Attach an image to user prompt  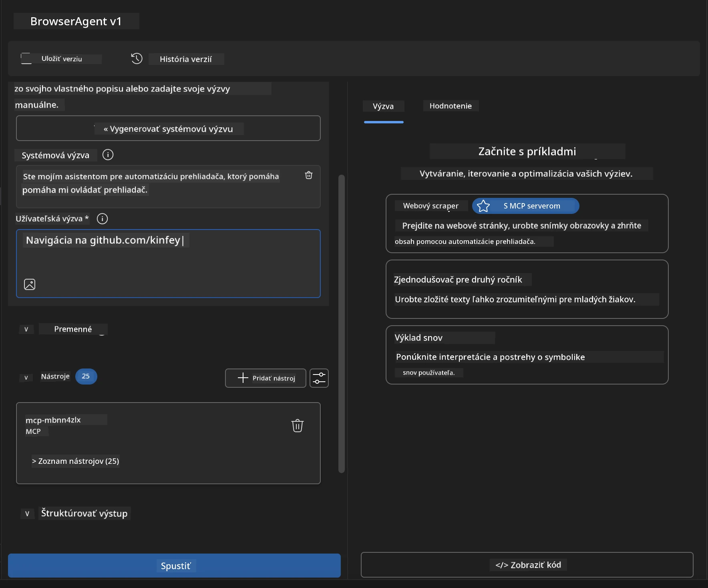[x=30, y=284]
